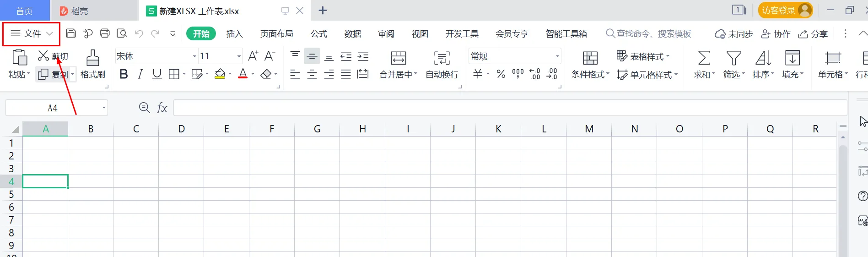Apply red font color icon

tap(243, 74)
